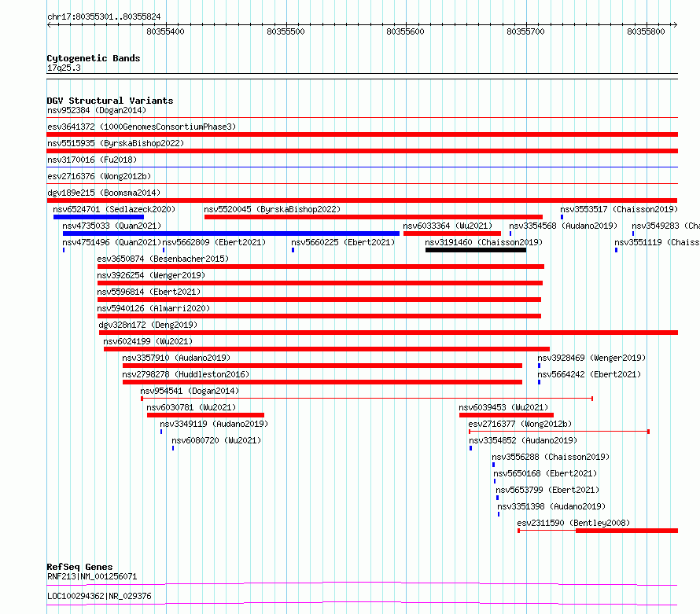Open nsv6024199 (Wu2021) variant entry

click(148, 341)
